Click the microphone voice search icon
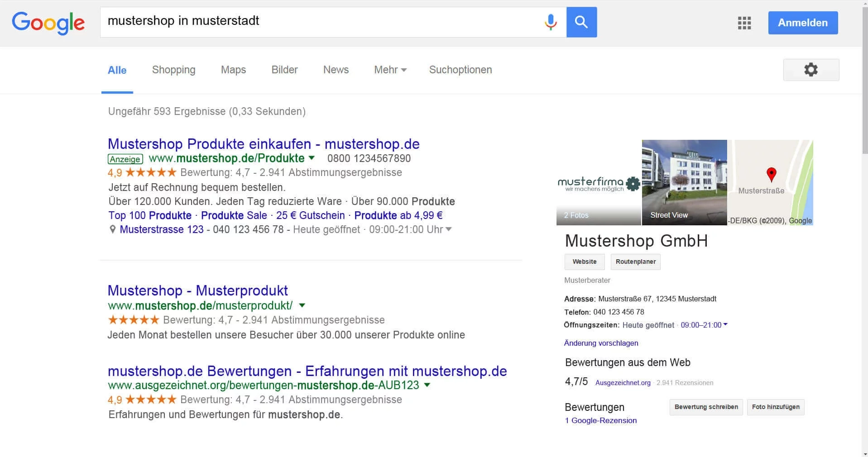 pyautogui.click(x=550, y=22)
